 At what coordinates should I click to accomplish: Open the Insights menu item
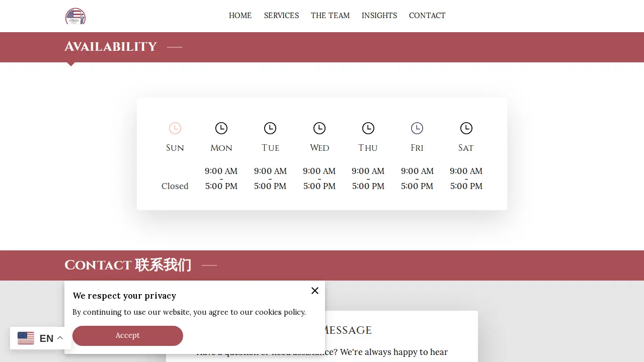[379, 16]
